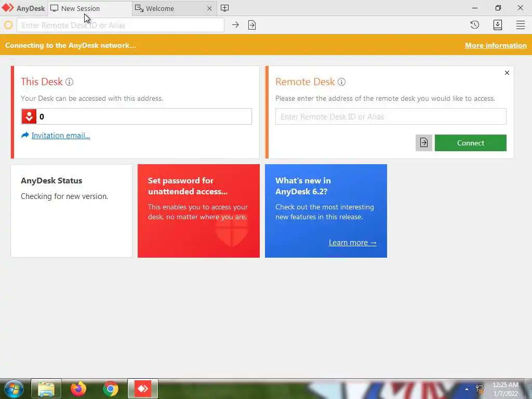Click the Connecting to the AnyDesk network banner text
The height and width of the screenshot is (399, 532).
71,45
